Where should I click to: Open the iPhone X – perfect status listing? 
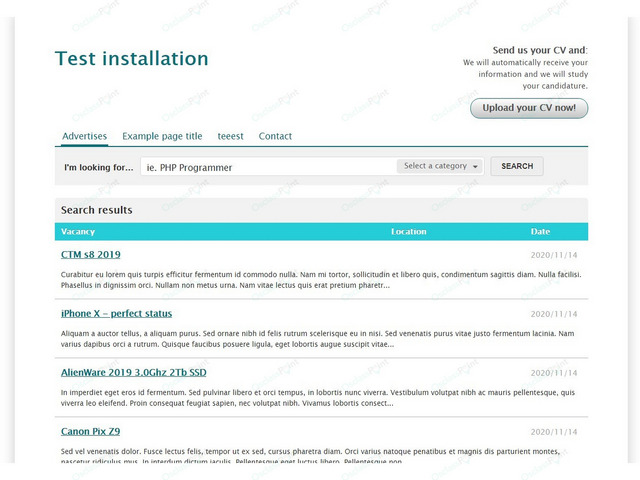pos(116,313)
